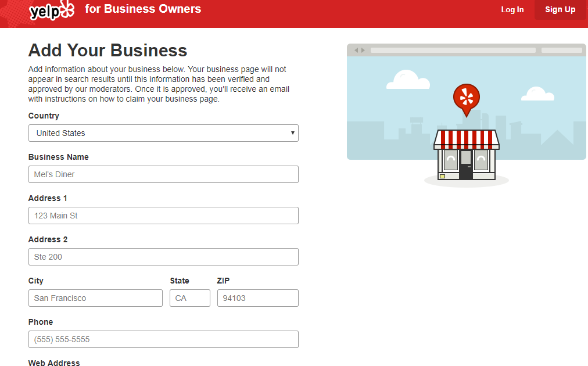Click the black door of the storefront
588x366 pixels.
[x=466, y=164]
